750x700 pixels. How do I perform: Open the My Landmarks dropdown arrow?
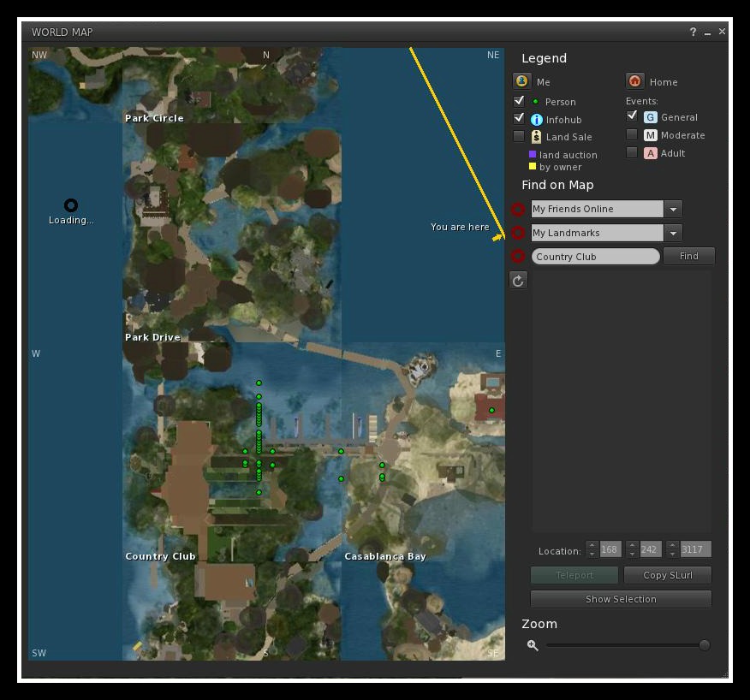(x=673, y=233)
